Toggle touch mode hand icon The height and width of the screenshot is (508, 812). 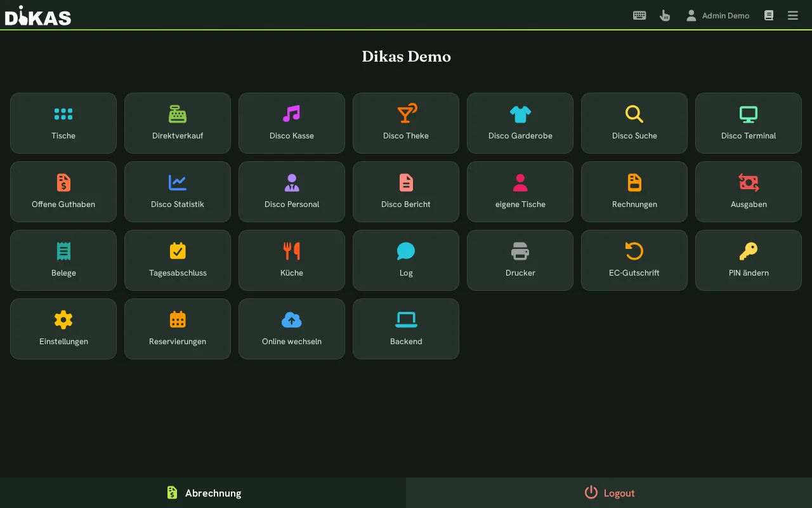click(665, 15)
